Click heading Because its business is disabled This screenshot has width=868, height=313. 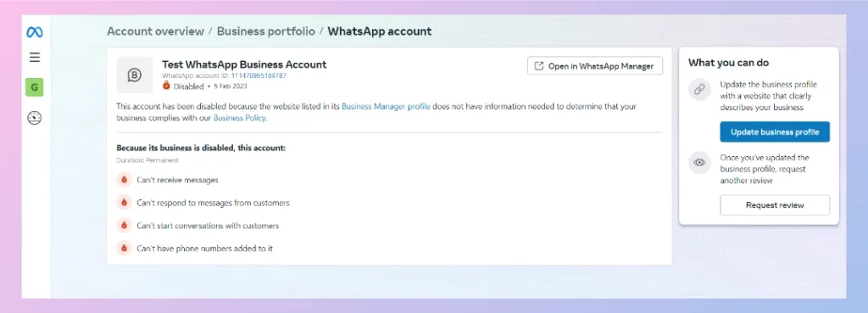tap(201, 148)
